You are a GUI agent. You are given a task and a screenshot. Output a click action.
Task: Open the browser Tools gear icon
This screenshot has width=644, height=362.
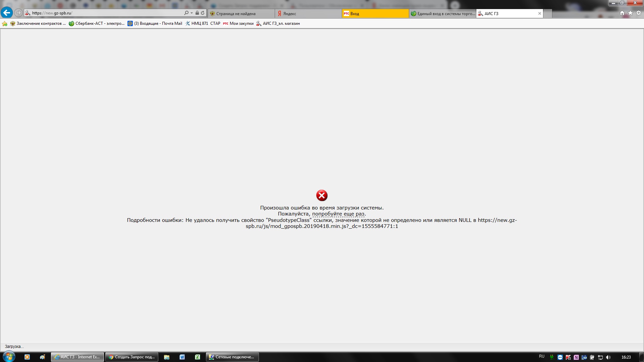tap(639, 13)
